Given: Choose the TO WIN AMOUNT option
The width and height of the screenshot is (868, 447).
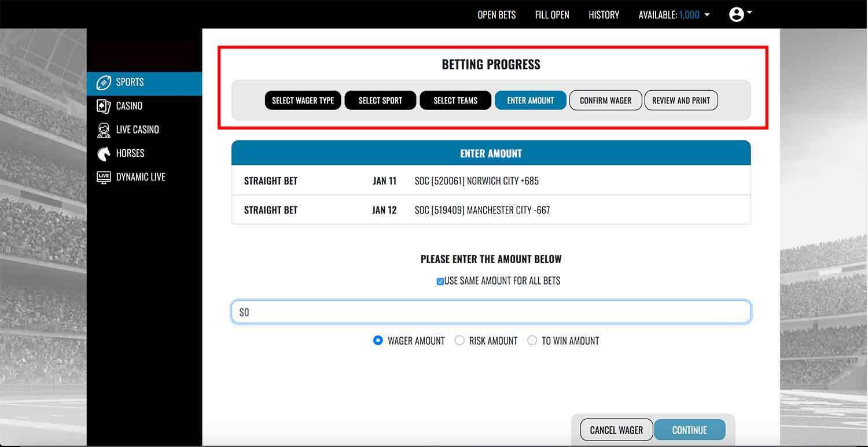Looking at the screenshot, I should coord(532,341).
